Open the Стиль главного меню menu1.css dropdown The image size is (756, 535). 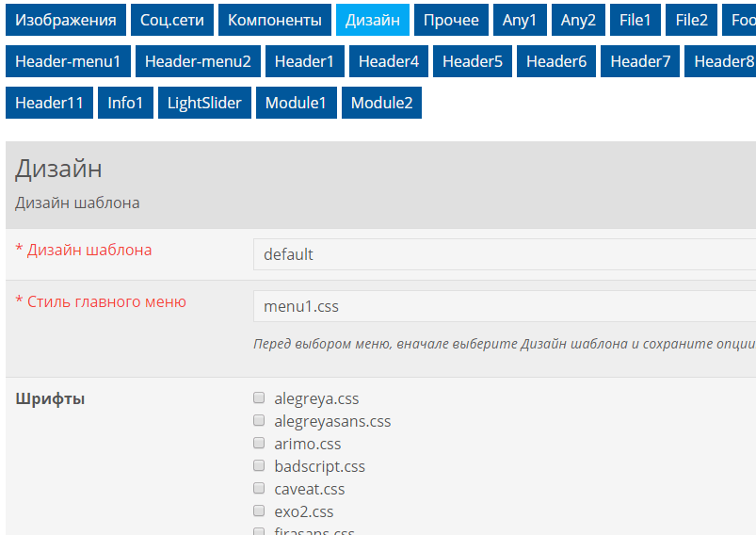pyautogui.click(x=505, y=306)
